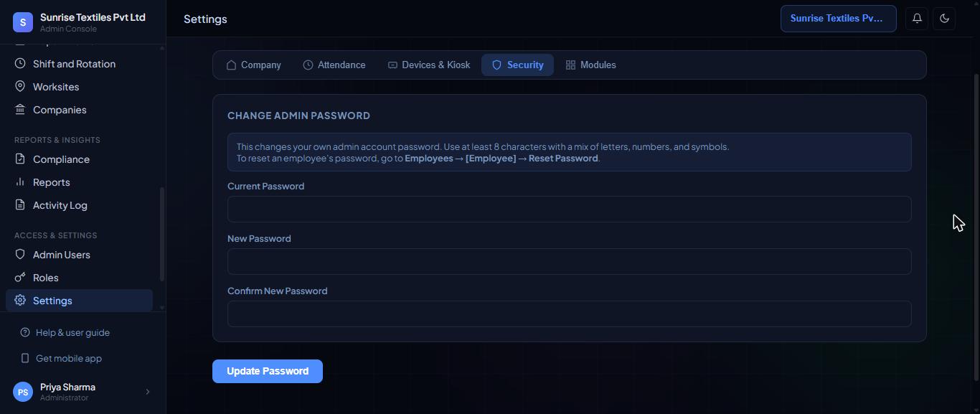
Task: Click the Admin Users shield icon
Action: coord(20,255)
